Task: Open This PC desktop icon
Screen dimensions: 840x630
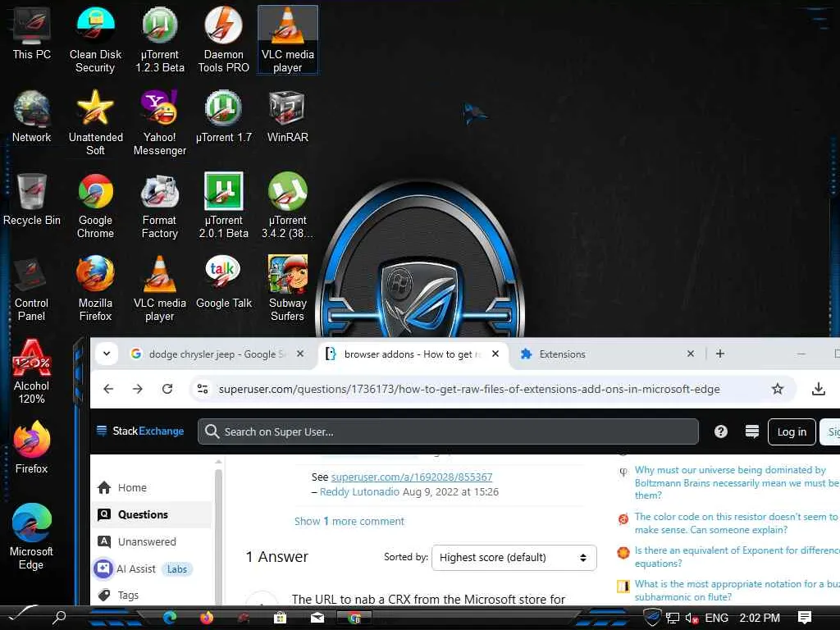Action: point(32,34)
